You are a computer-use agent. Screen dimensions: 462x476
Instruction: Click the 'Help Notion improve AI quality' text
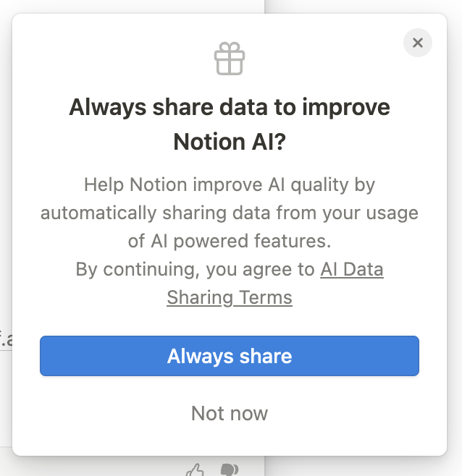click(x=230, y=184)
